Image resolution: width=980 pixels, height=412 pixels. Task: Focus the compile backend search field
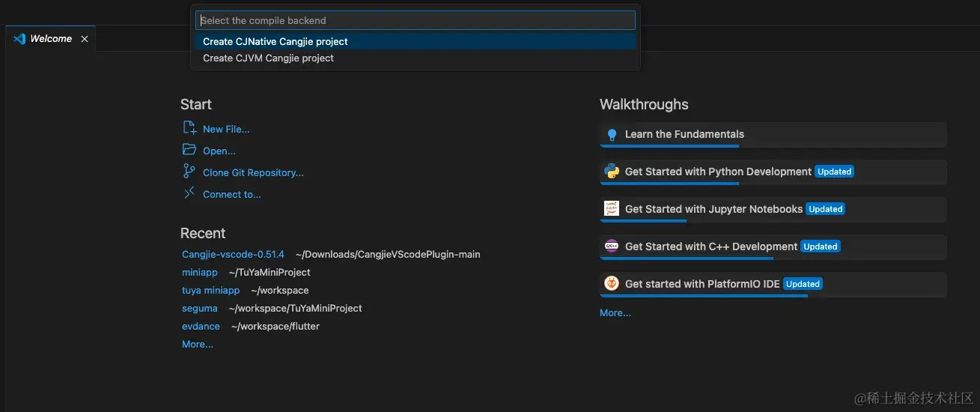(415, 20)
